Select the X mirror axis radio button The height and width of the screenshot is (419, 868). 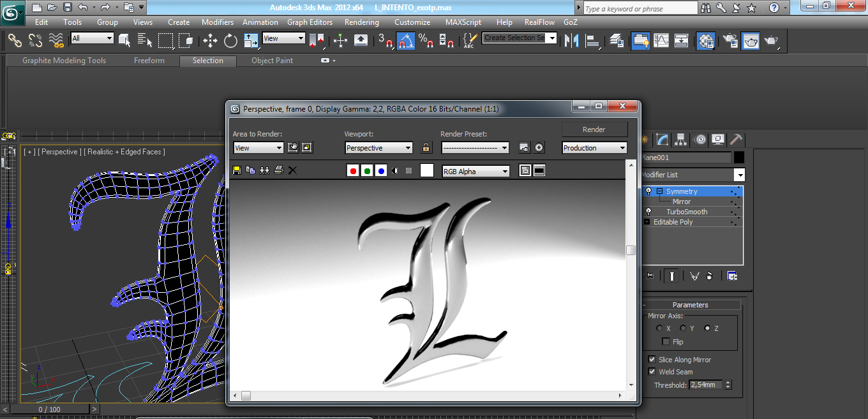[659, 328]
